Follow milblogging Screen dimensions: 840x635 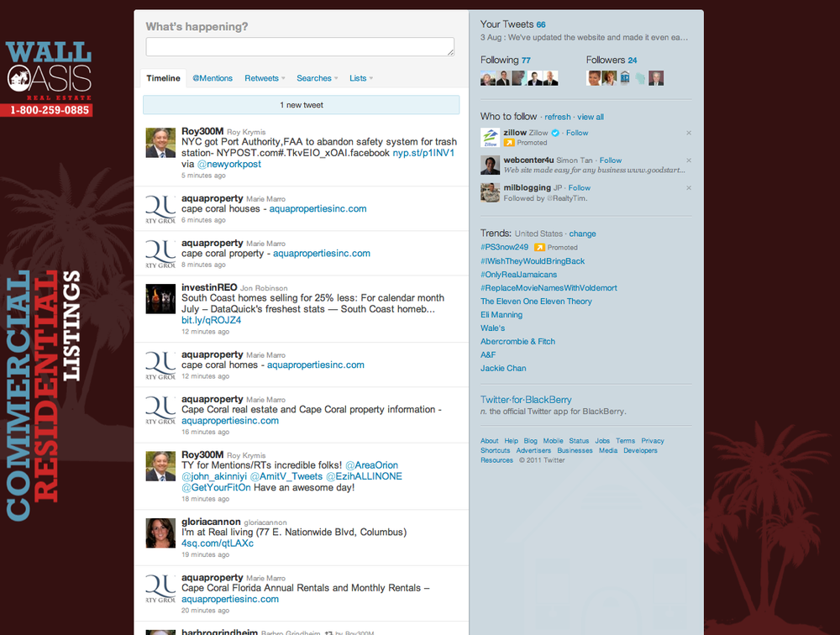(x=579, y=188)
